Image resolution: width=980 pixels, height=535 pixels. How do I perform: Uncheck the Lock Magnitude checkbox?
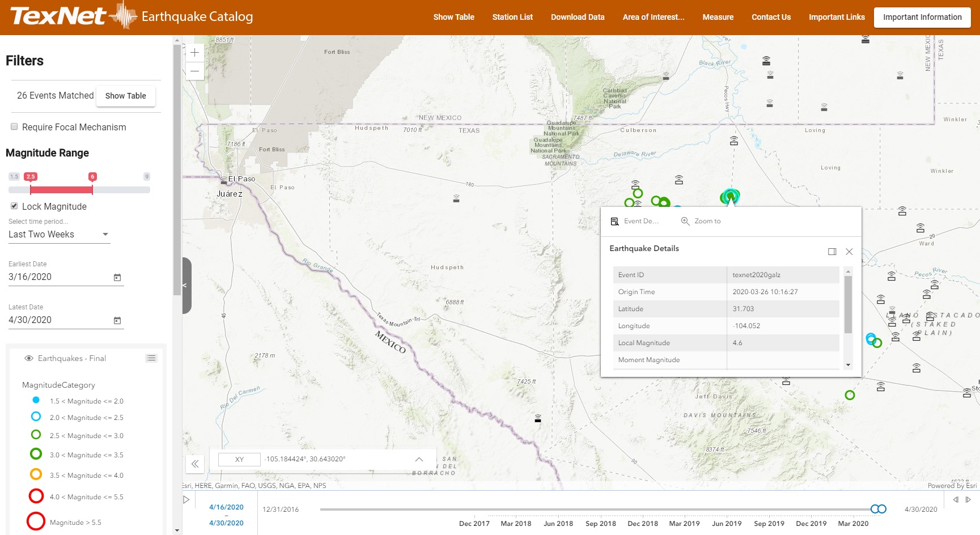coord(14,206)
